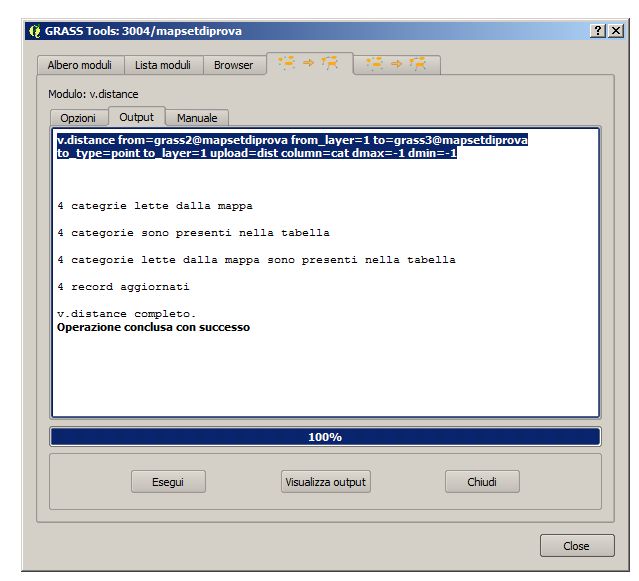Click the Visualizza output button
Image resolution: width=639 pixels, height=581 pixels.
(x=326, y=481)
